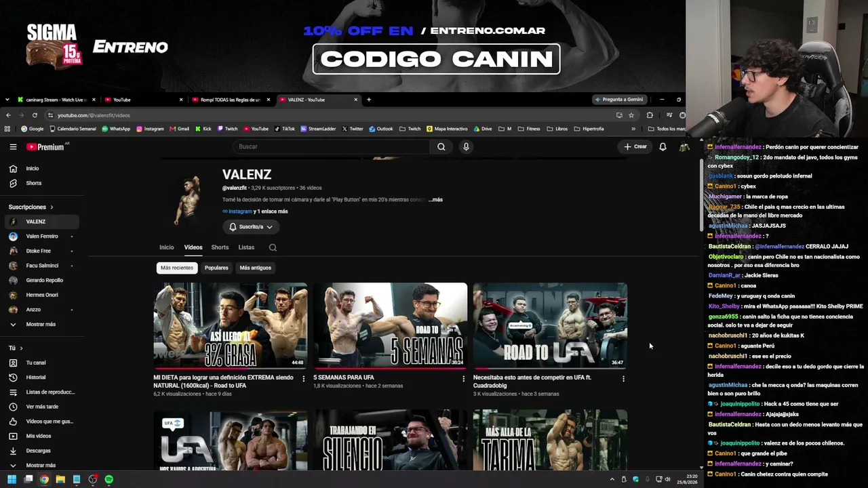Open the Suscrito/a subscription dropdown
The image size is (868, 488).
click(250, 227)
